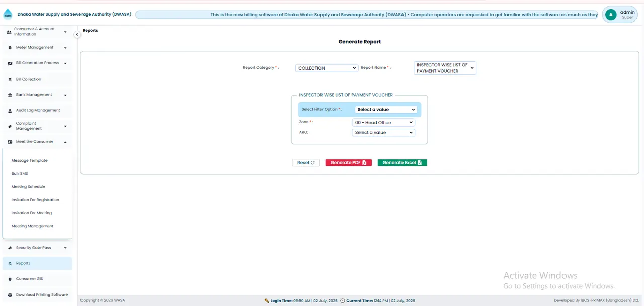Image resolution: width=644 pixels, height=306 pixels.
Task: Expand the Meter Management arrow
Action: [65, 48]
